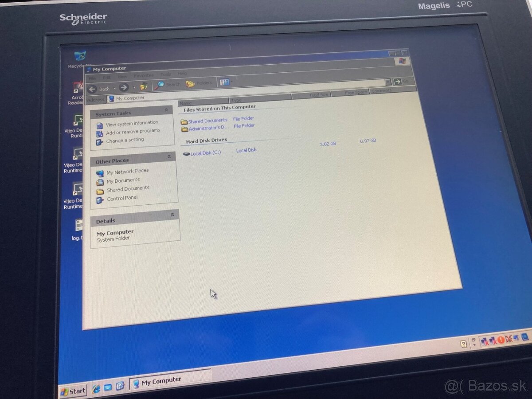
Task: Open the View menu
Action: (x=122, y=77)
